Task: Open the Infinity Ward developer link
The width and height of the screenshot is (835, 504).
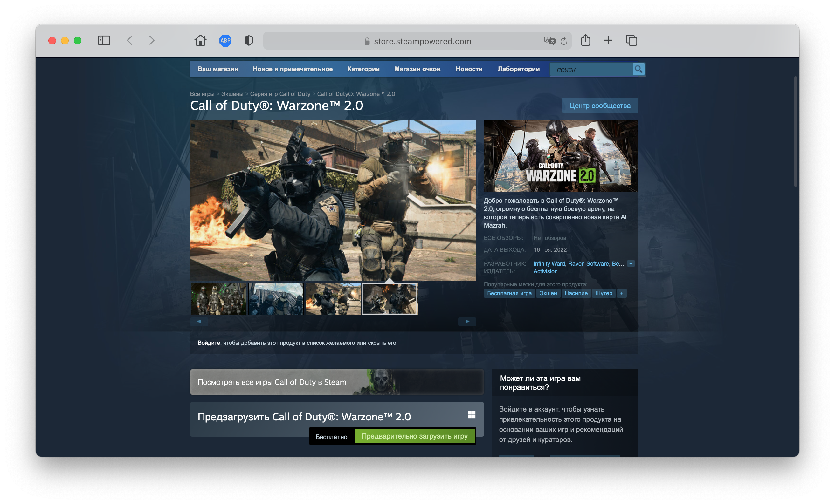Action: coord(549,263)
